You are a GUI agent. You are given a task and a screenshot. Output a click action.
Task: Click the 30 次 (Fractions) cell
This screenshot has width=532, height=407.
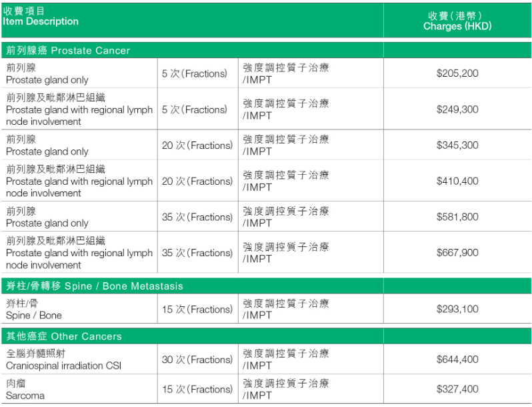(197, 360)
